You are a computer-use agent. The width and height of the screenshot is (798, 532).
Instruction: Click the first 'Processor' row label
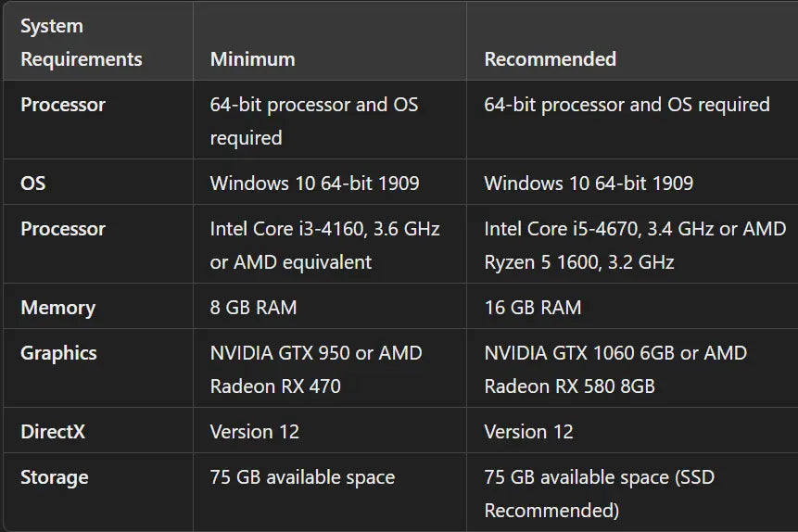pos(63,105)
